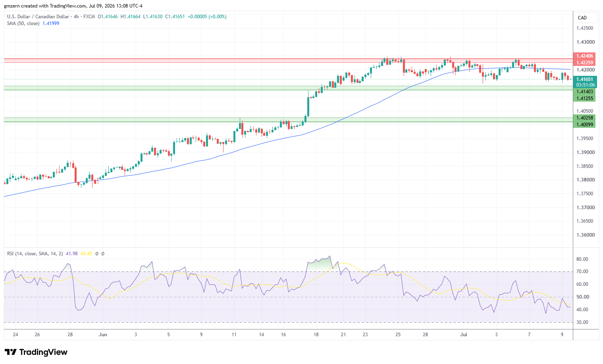Click the SMA (50, close) indicator label
The height and width of the screenshot is (364, 603).
tap(23, 23)
